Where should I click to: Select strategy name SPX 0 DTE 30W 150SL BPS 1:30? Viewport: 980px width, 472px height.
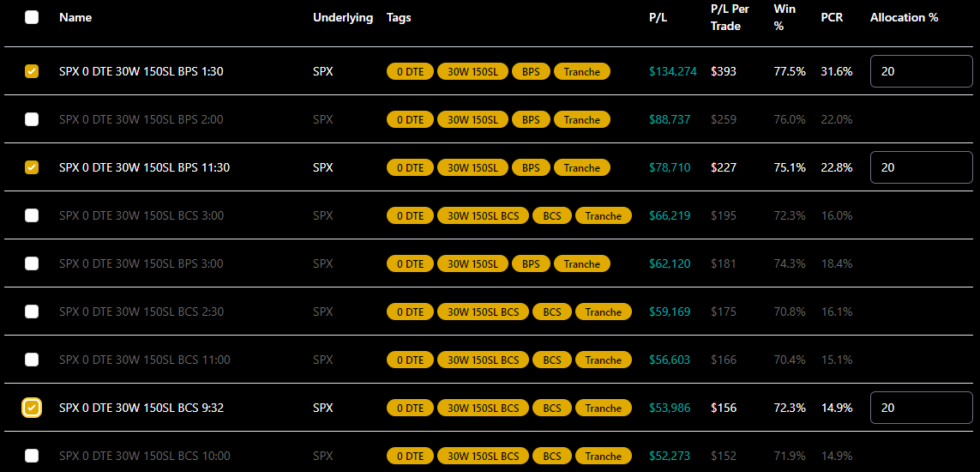click(141, 71)
